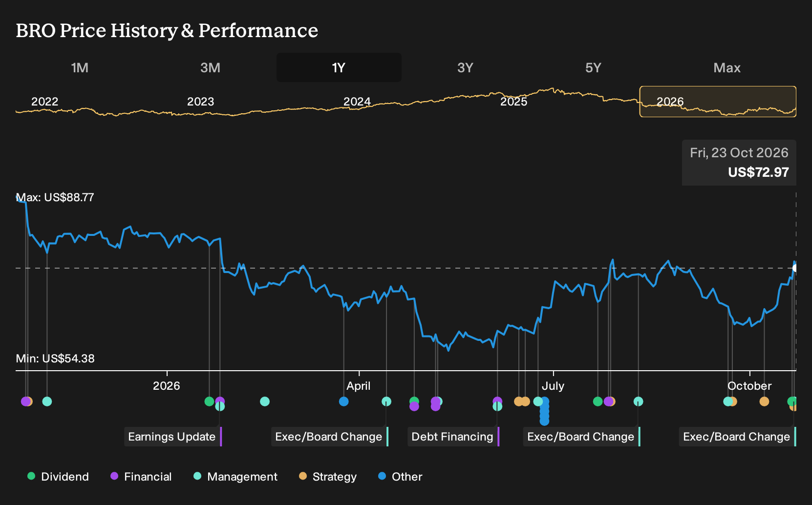Image resolution: width=812 pixels, height=505 pixels.
Task: Select the 3M time range tab
Action: (210, 67)
